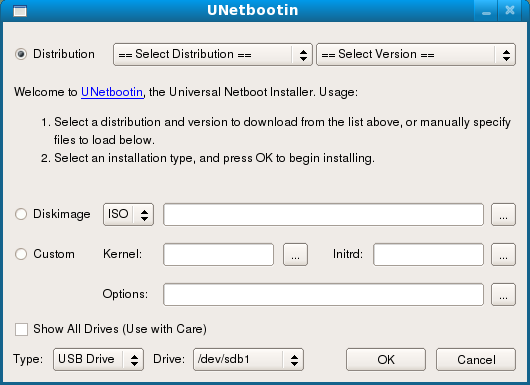This screenshot has width=530, height=385.
Task: Open the /dev/sdb1 drive dropdown
Action: tap(248, 359)
